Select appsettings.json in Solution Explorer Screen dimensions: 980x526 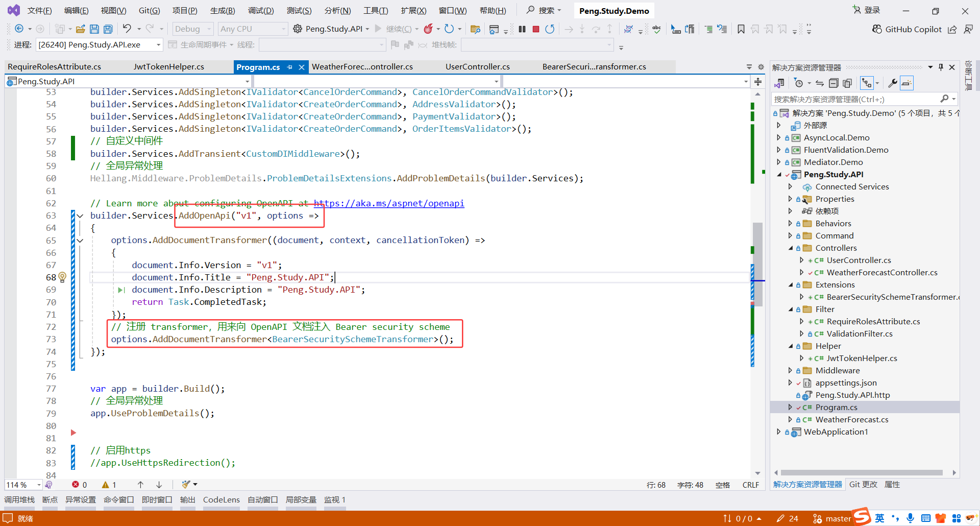pos(846,383)
